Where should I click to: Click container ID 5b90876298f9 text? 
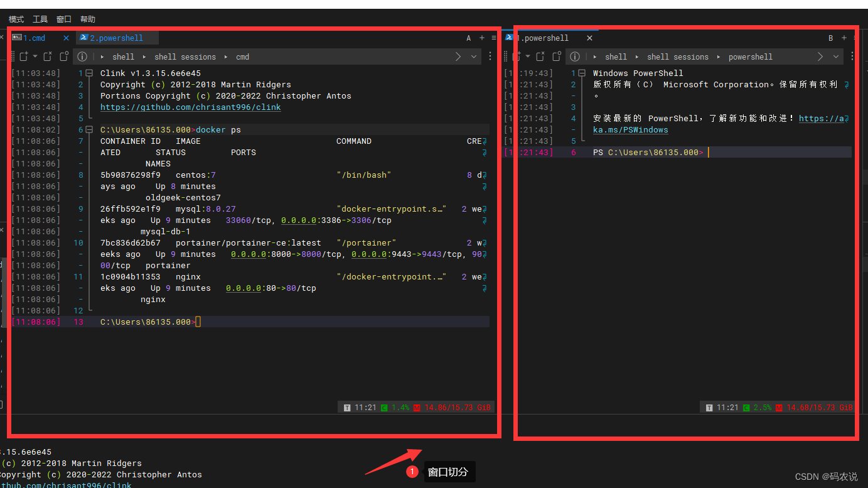pos(131,175)
